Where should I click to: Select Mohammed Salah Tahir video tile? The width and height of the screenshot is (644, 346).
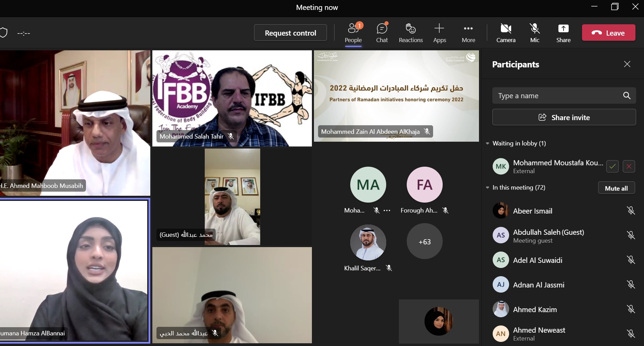(x=232, y=98)
